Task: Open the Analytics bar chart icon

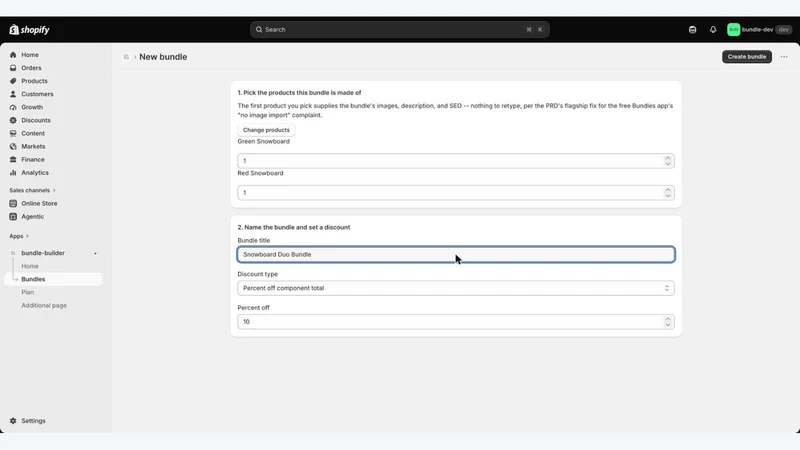Action: 13,172
